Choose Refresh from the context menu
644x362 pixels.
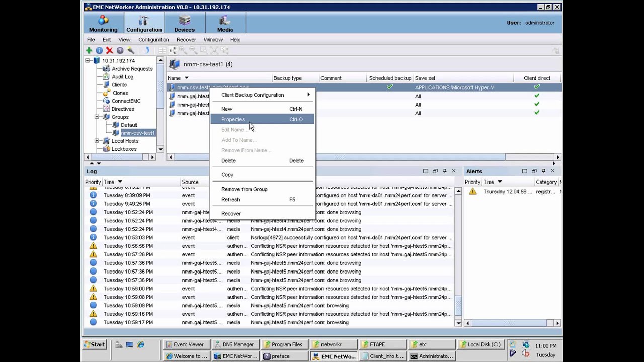coord(263,200)
